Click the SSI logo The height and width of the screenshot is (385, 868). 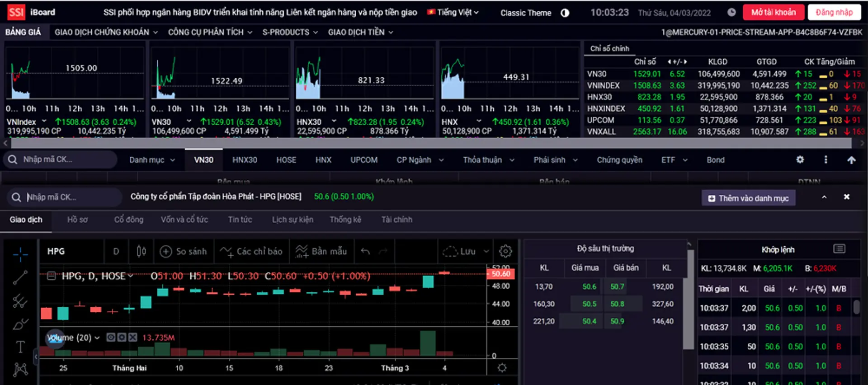tap(16, 12)
